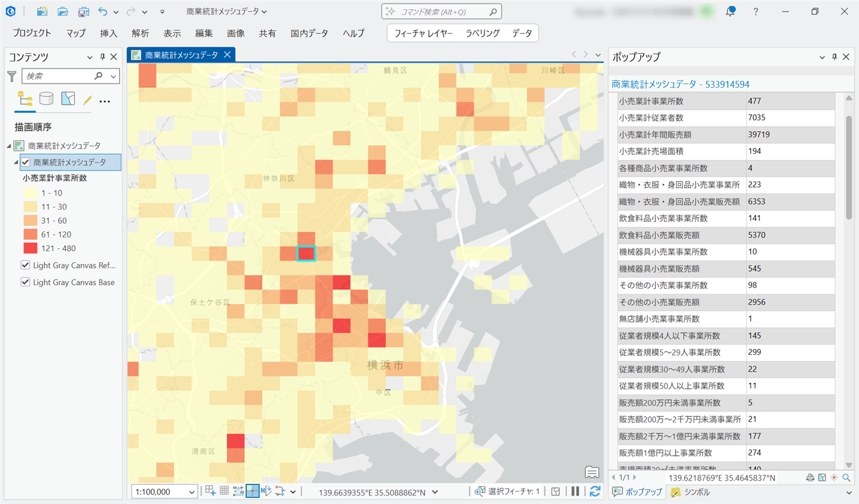
Task: Toggle the Light Gray Canvas Reference layer checkbox
Action: point(26,265)
